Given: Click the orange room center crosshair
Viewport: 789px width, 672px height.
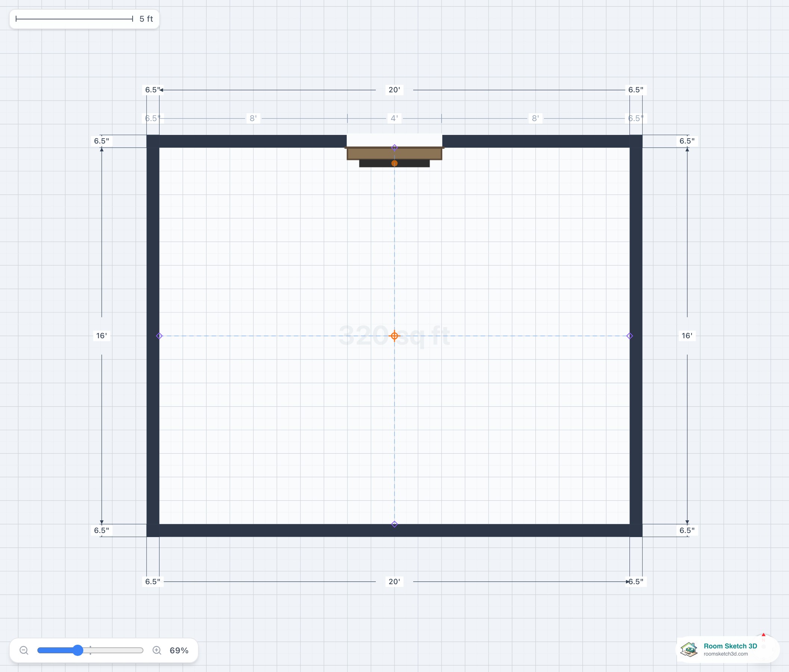Looking at the screenshot, I should coord(394,336).
